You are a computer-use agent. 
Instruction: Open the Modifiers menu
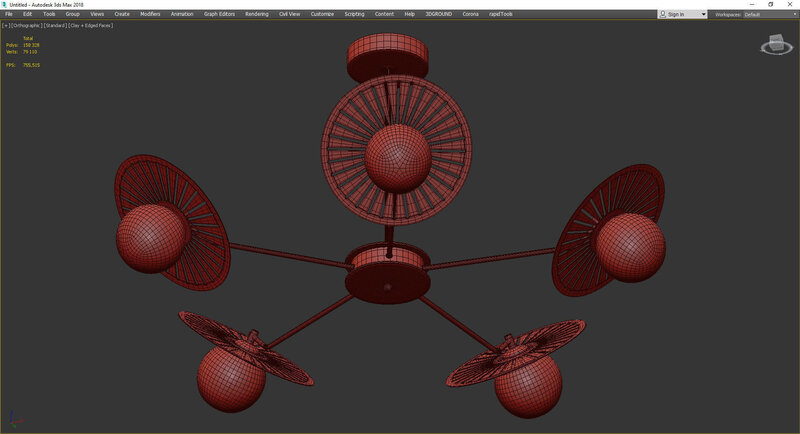click(x=150, y=15)
